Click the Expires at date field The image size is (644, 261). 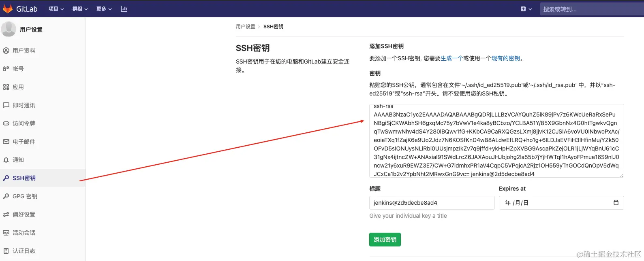point(561,203)
